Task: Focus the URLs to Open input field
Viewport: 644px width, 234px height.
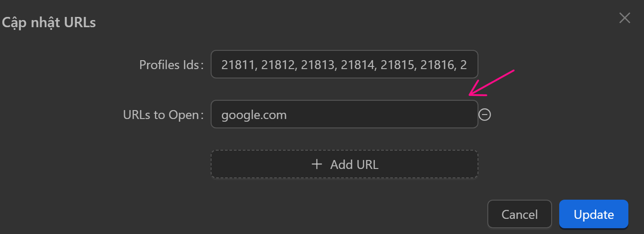Action: pos(344,115)
